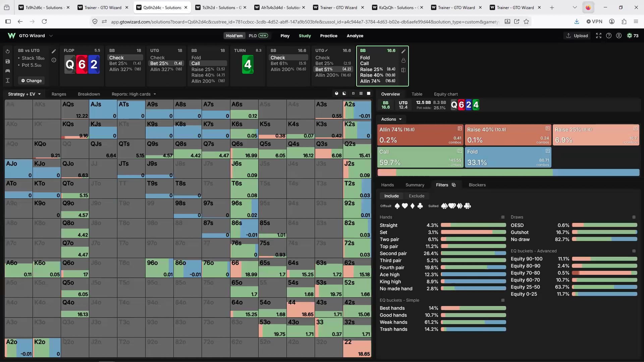Click the Call 59.7% action card
Image resolution: width=644 pixels, height=362 pixels.
420,157
